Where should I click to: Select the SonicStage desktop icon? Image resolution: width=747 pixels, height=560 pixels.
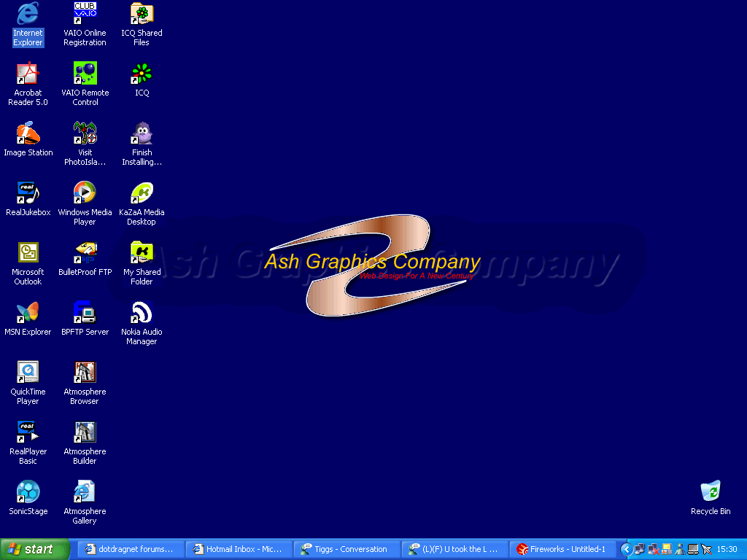pyautogui.click(x=28, y=492)
